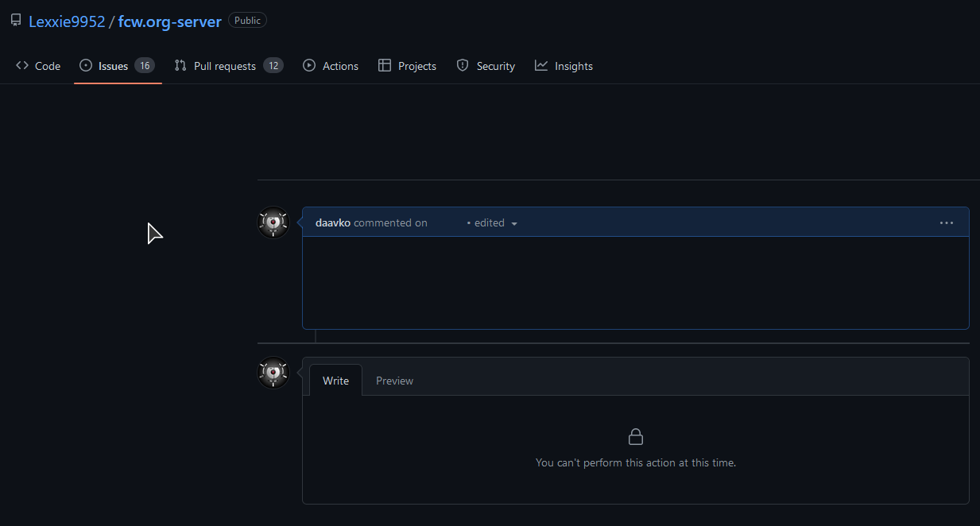Open the daavko username link

[x=333, y=223]
